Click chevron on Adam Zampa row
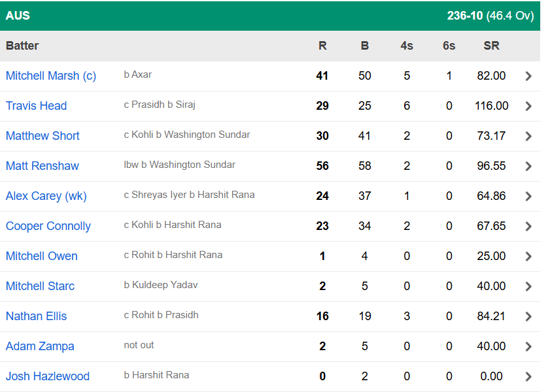Screen dimensions: 550x392 point(528,346)
